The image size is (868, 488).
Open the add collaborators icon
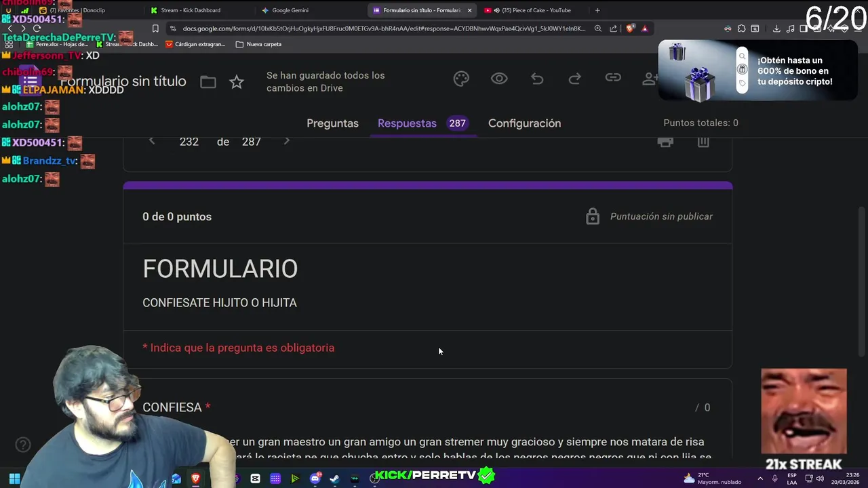click(x=650, y=79)
